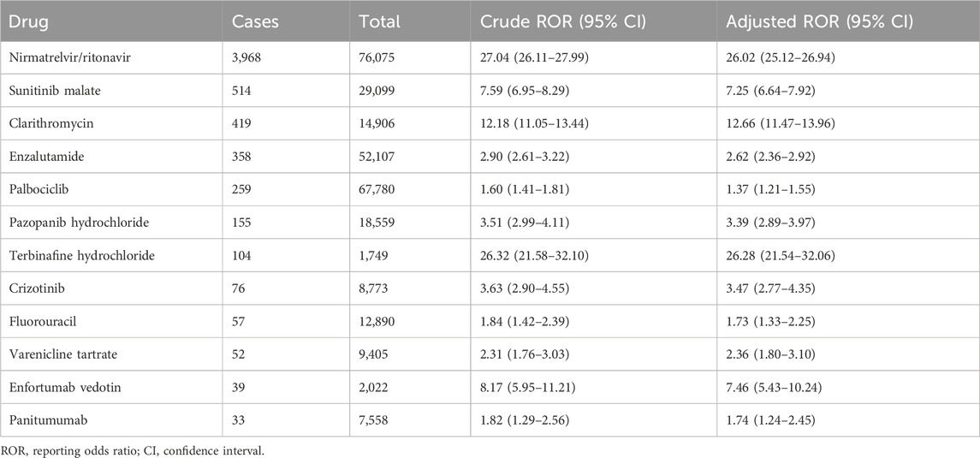
Task: Select the Pazopanib hydrochloride cell
Action: (x=74, y=222)
